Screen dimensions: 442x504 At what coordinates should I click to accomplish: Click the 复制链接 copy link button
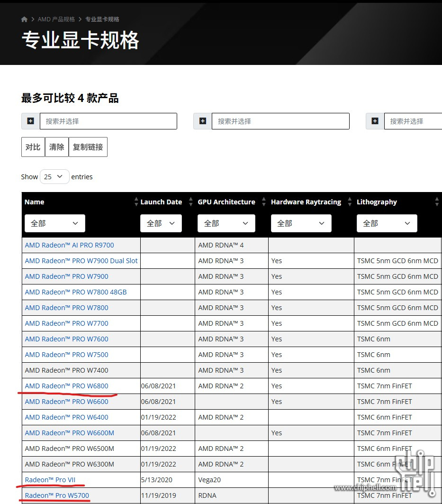[88, 147]
